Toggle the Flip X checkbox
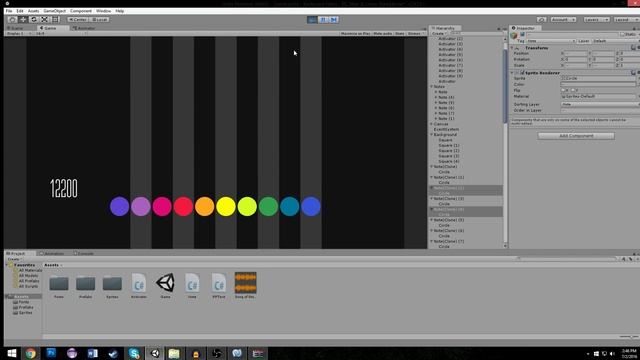This screenshot has width=640, height=360. click(564, 90)
